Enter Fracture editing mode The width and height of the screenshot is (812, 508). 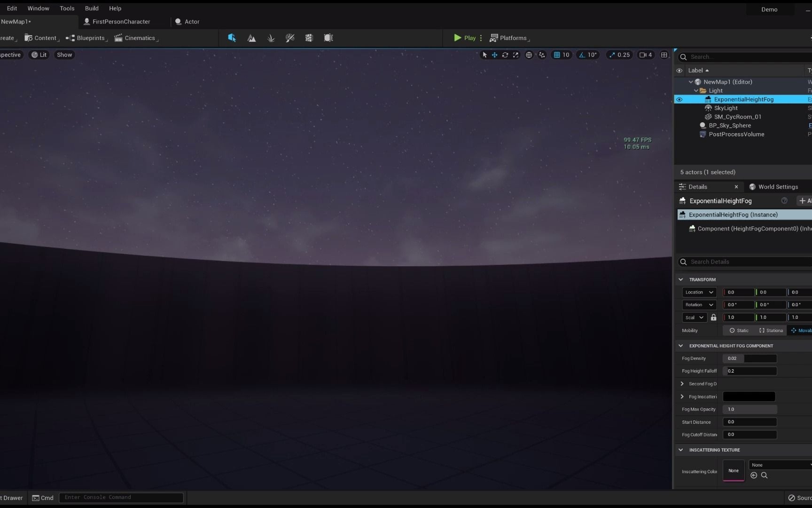[x=309, y=38]
